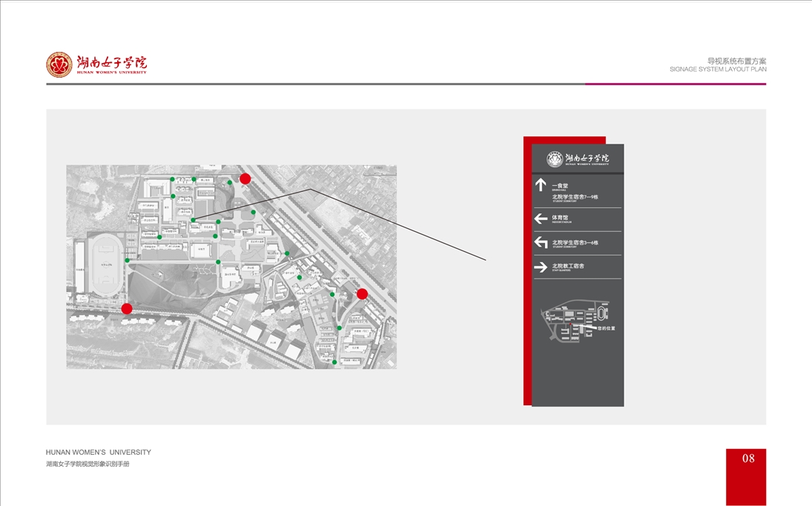Click the 体育馆 label on signboard
The width and height of the screenshot is (812, 506).
click(x=560, y=218)
